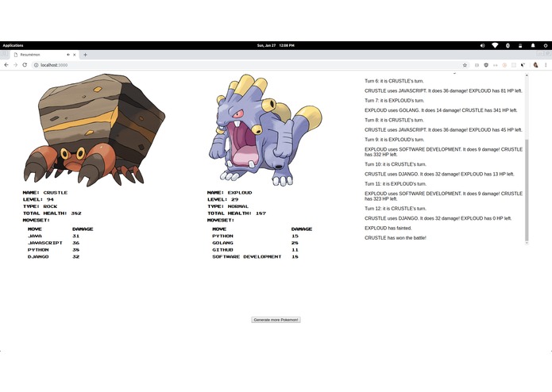This screenshot has height=392, width=552.
Task: Select the "TYPE: NORMAL" text
Action: coord(228,206)
